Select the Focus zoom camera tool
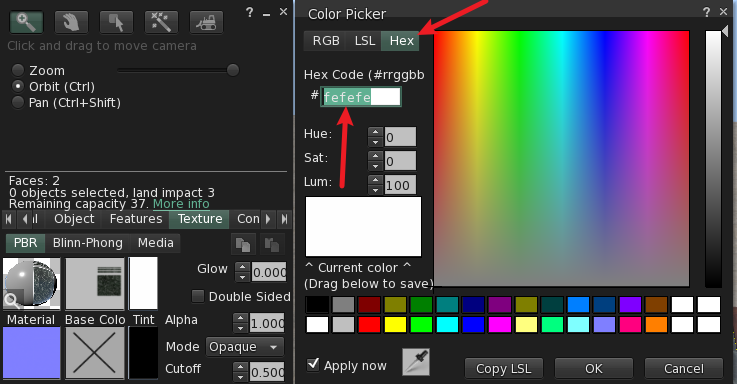Viewport: 737px width, 384px height. pyautogui.click(x=26, y=22)
